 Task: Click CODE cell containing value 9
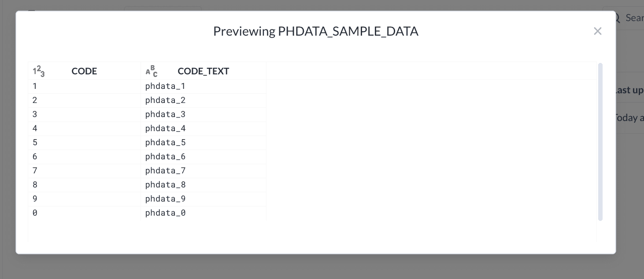click(35, 199)
